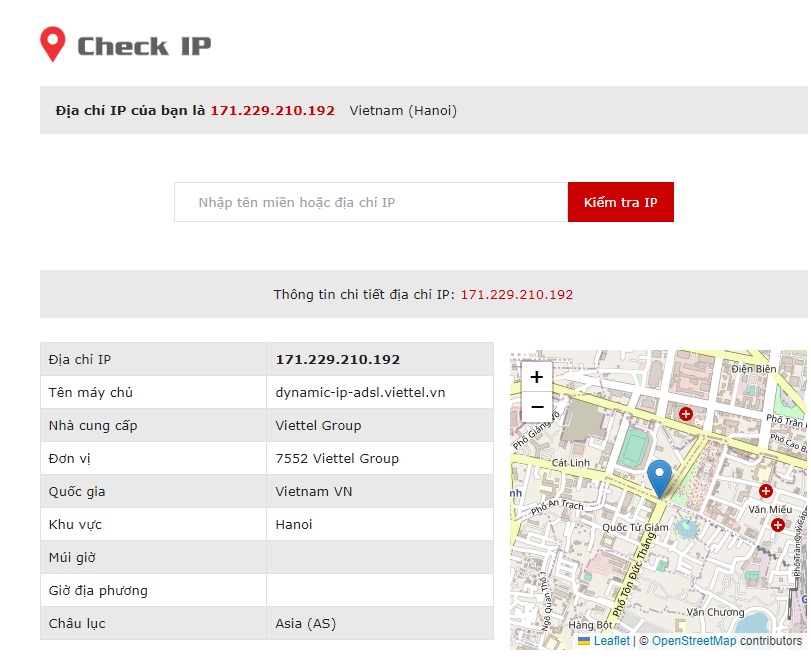Click the domain or IP address input field
Viewport: 811px width, 661px height.
[371, 202]
